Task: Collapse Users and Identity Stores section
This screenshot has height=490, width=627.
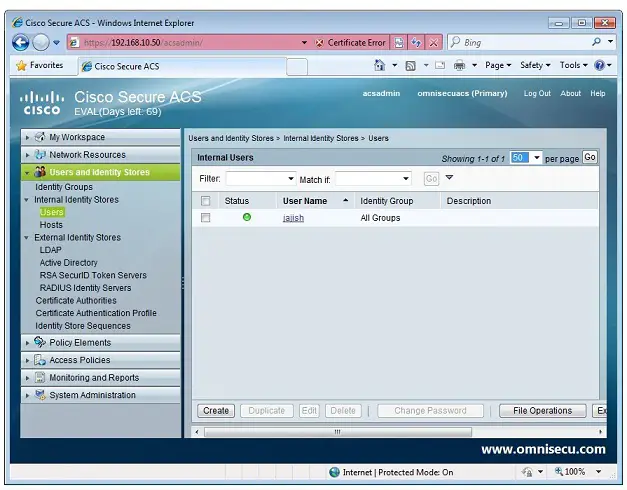Action: coord(27,172)
